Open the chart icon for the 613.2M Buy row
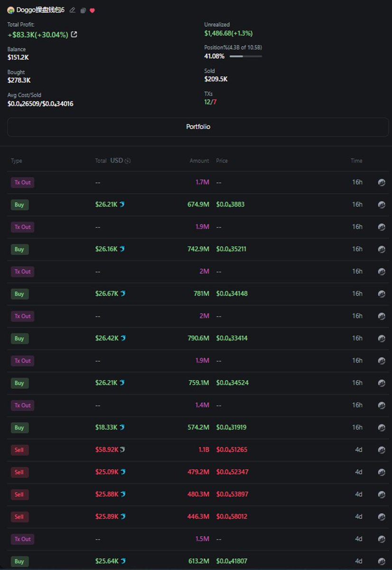392x570 pixels. [382, 561]
